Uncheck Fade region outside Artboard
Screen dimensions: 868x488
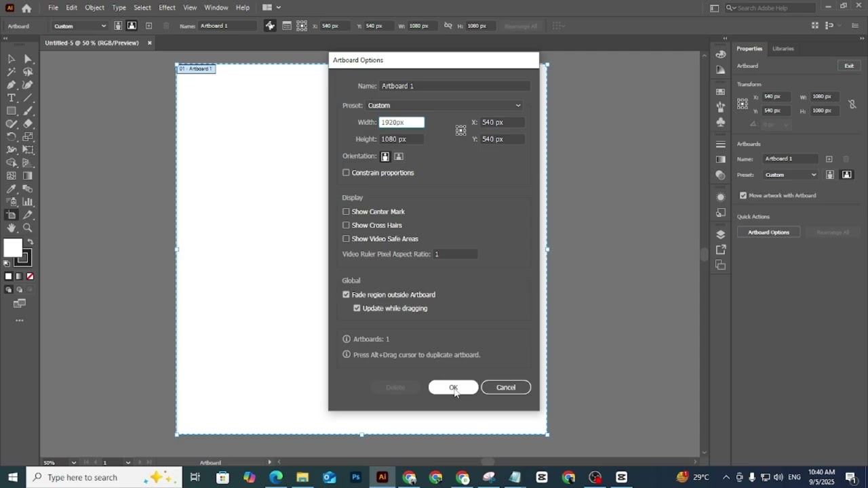click(x=346, y=295)
